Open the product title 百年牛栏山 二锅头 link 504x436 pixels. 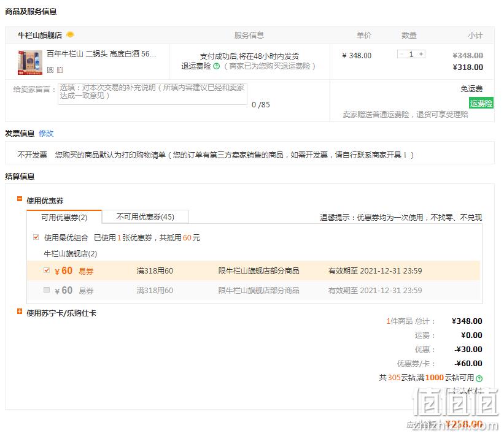pos(101,53)
